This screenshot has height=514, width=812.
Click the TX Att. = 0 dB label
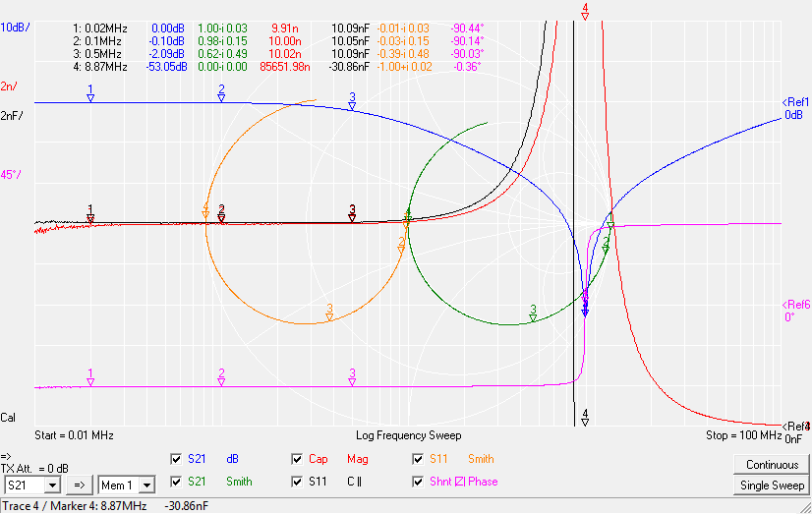[x=34, y=469]
